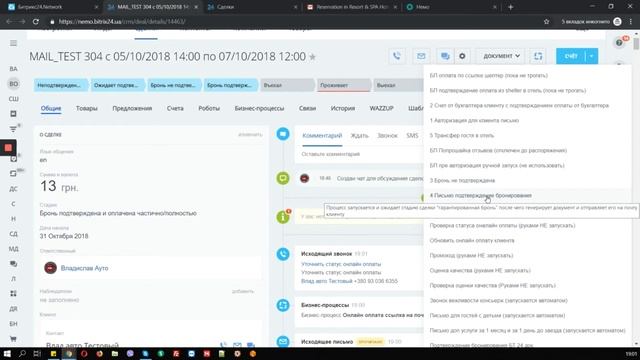Open the Звонок timeline tab
This screenshot has width=640, height=360.
click(x=387, y=136)
